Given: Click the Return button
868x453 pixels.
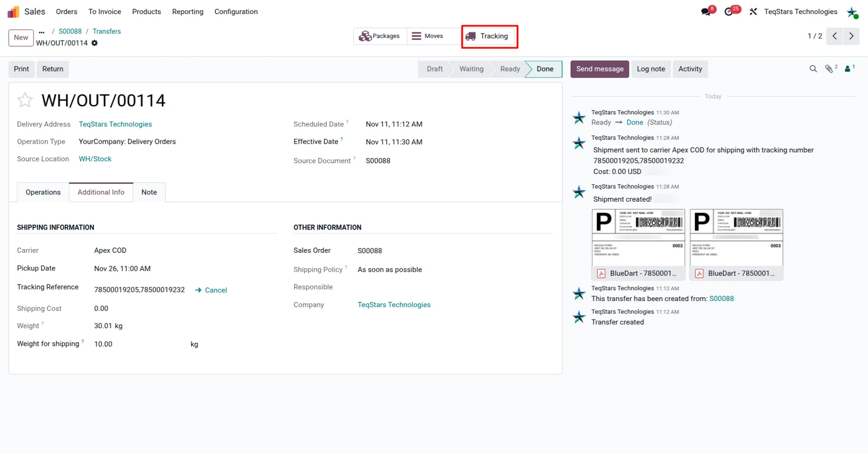Looking at the screenshot, I should 53,69.
